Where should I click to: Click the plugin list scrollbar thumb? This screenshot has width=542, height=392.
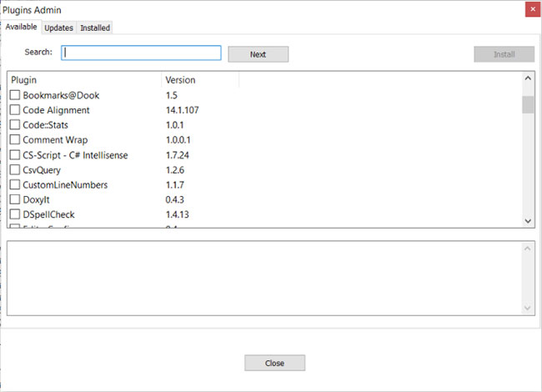(528, 104)
